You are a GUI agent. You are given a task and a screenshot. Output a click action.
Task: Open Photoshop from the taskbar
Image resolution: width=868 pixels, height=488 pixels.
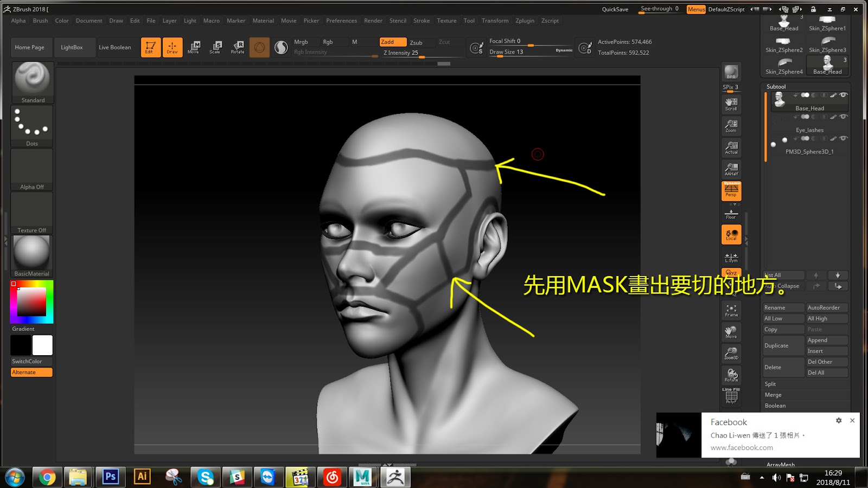[111, 477]
